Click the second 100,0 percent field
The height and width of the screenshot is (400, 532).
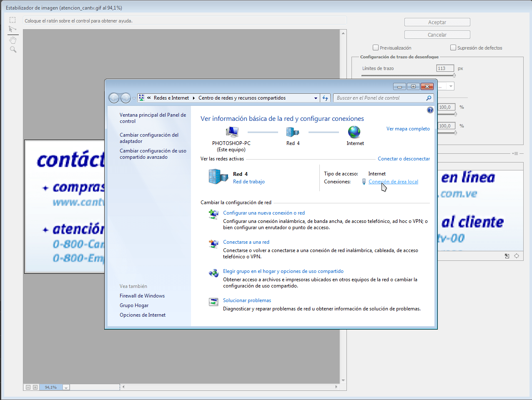pos(447,126)
